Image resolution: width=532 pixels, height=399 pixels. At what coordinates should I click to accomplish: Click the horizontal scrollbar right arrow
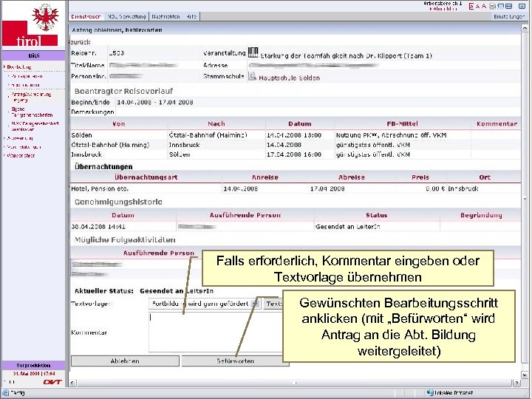tap(516, 383)
